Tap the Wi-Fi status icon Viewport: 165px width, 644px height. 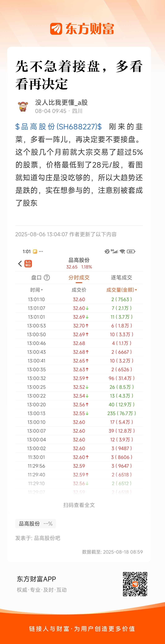tap(122, 251)
